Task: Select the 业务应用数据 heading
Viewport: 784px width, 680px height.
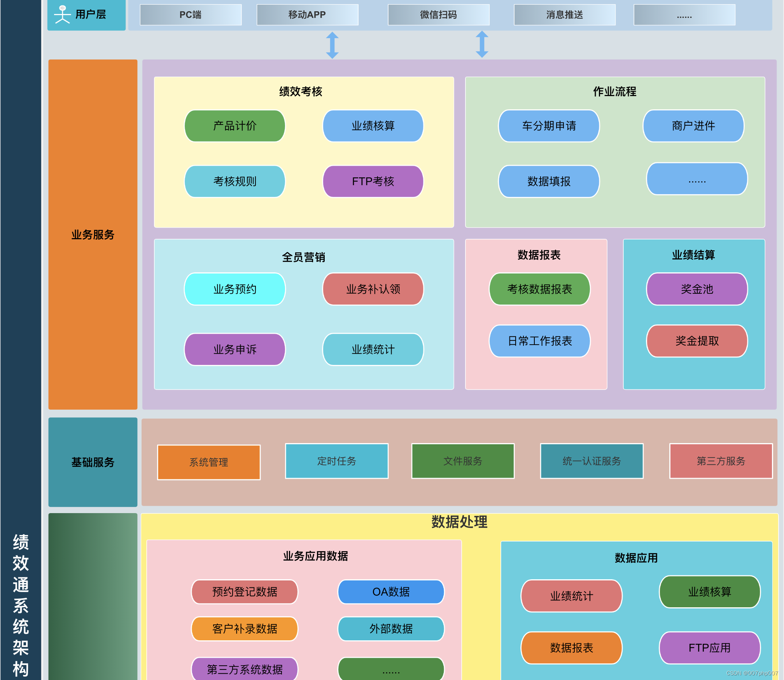Action: pyautogui.click(x=315, y=556)
